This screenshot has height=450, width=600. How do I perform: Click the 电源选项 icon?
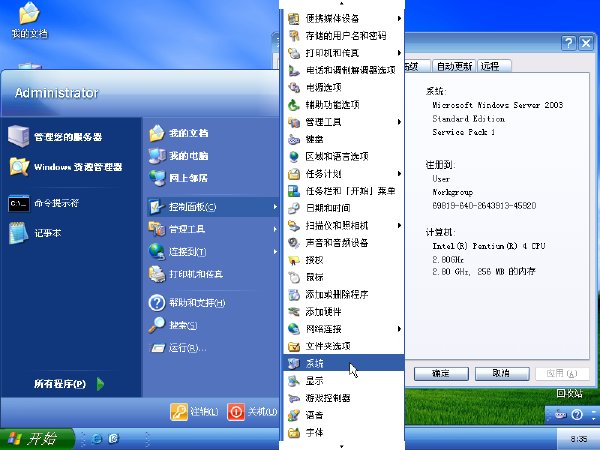coord(293,87)
